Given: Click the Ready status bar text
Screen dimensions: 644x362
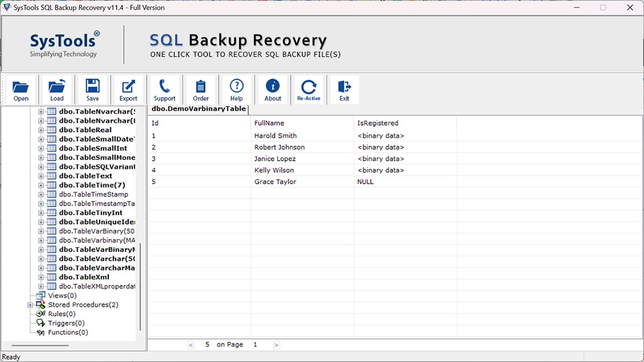Looking at the screenshot, I should coord(11,357).
